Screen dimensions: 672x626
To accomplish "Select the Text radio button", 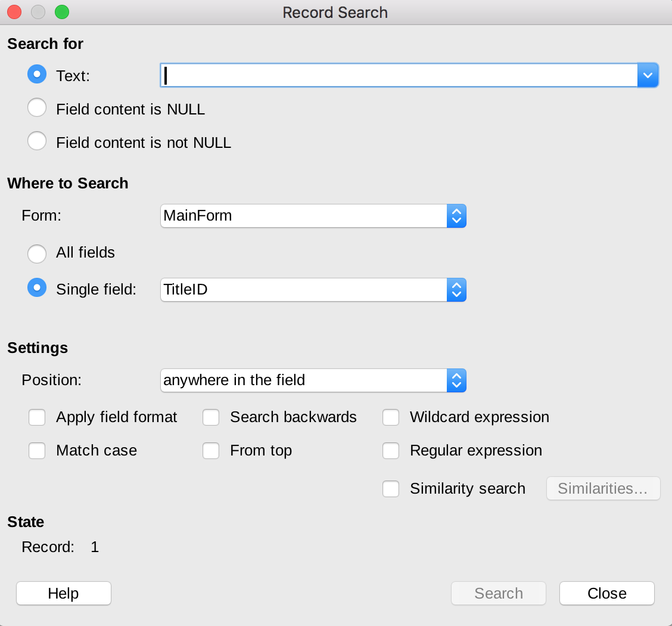I will [x=37, y=75].
